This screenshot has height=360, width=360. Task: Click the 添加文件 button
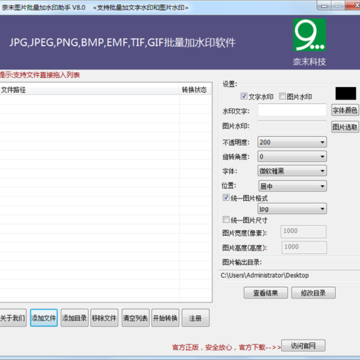coord(44,318)
